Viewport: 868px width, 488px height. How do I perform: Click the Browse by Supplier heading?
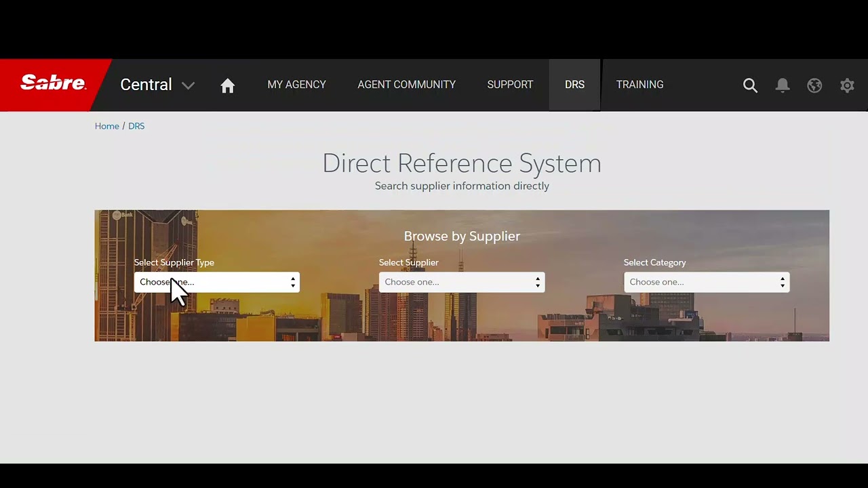(x=462, y=236)
